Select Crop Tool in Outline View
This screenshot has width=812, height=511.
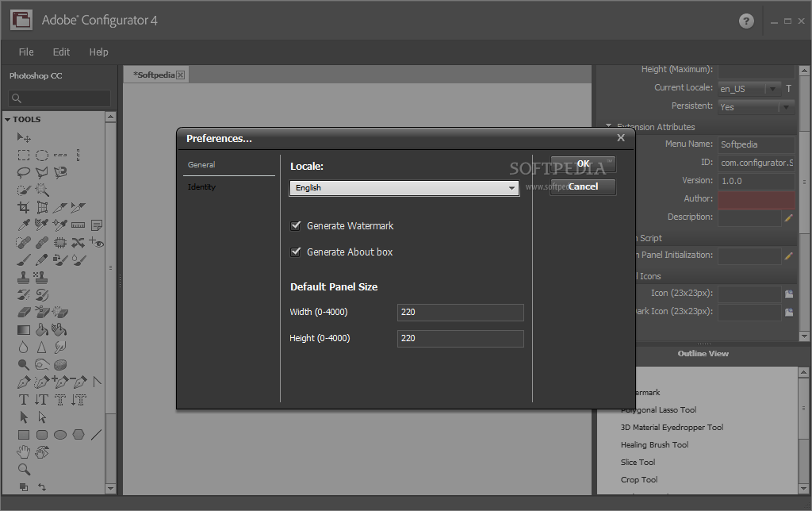pyautogui.click(x=639, y=480)
